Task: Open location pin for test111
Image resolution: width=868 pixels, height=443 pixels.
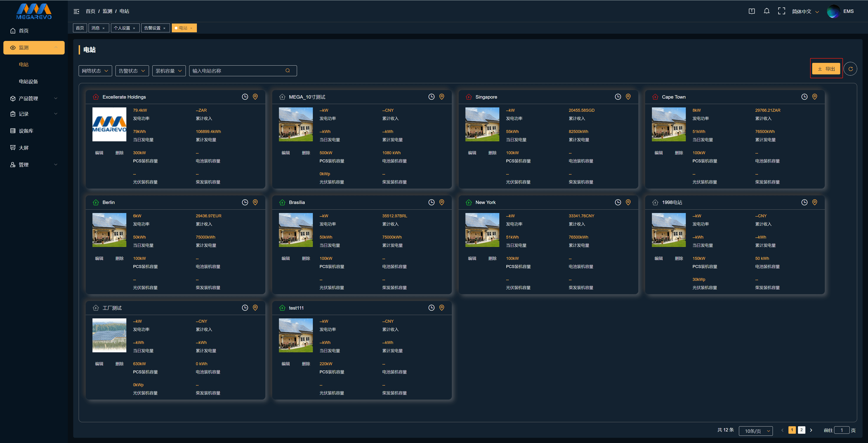Action: (442, 308)
